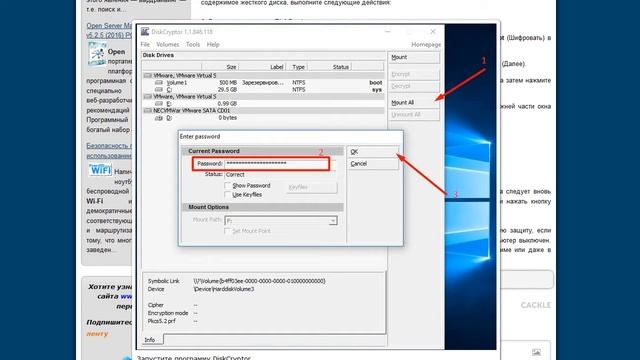Click the DiskCryptor title bar app icon

coord(145,31)
